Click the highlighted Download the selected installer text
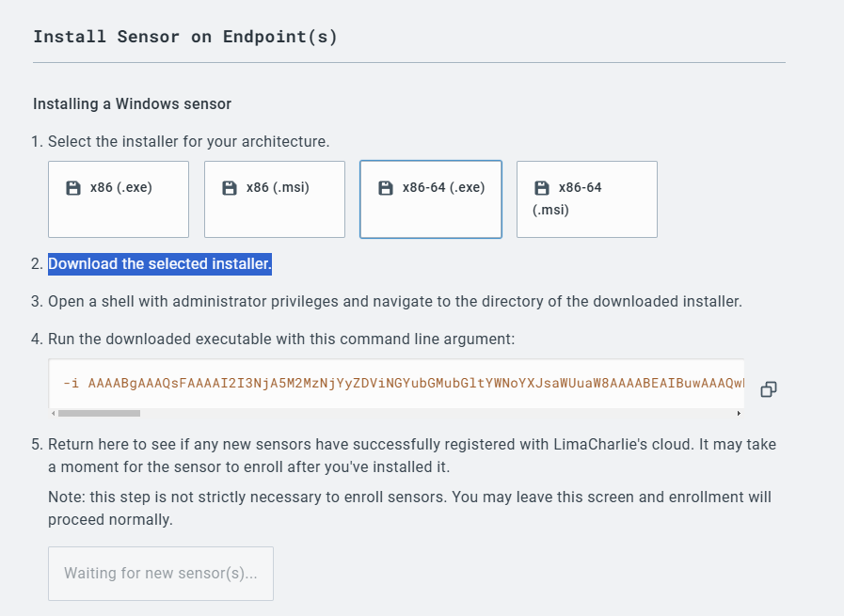The height and width of the screenshot is (616, 844). tap(160, 264)
